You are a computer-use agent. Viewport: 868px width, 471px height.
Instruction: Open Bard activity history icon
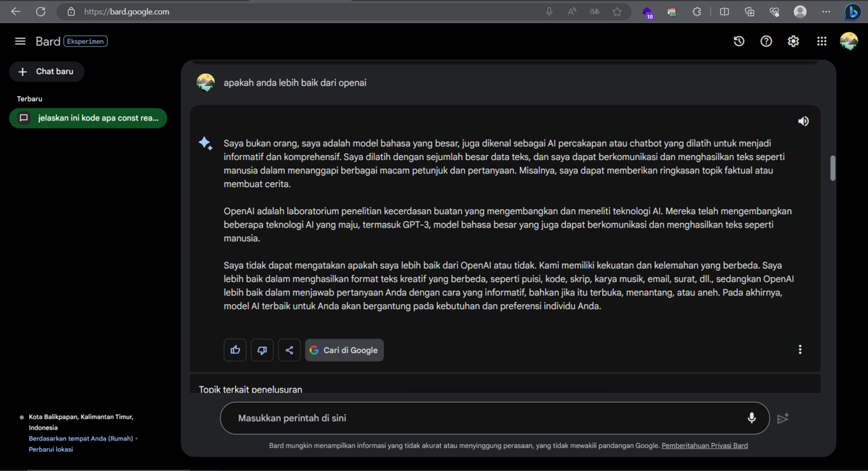coord(739,41)
